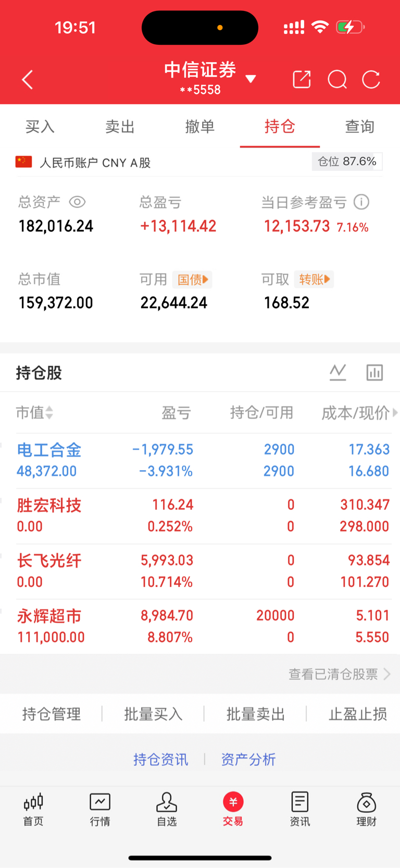Open the 电工合金 holding row
Image resolution: width=400 pixels, height=868 pixels.
tap(200, 460)
